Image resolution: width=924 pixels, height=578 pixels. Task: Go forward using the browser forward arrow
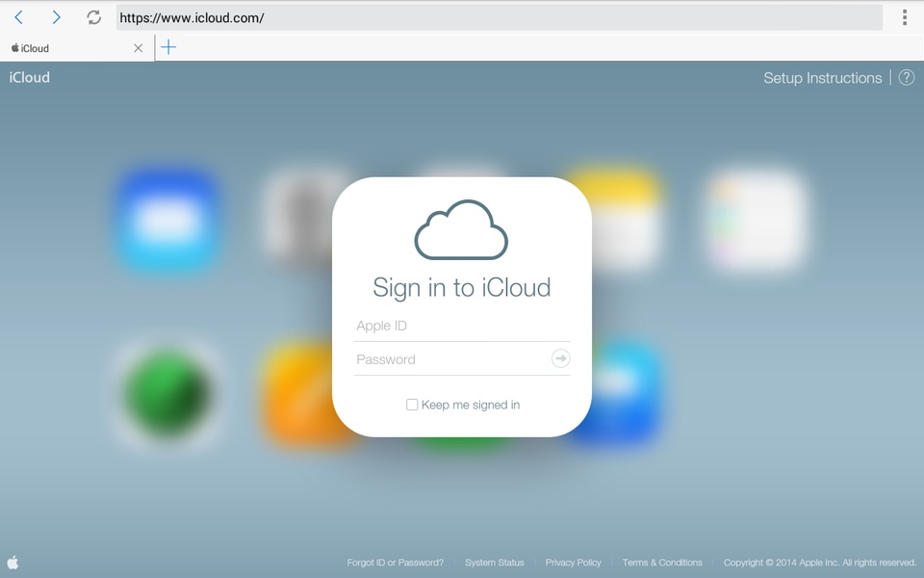tap(57, 17)
